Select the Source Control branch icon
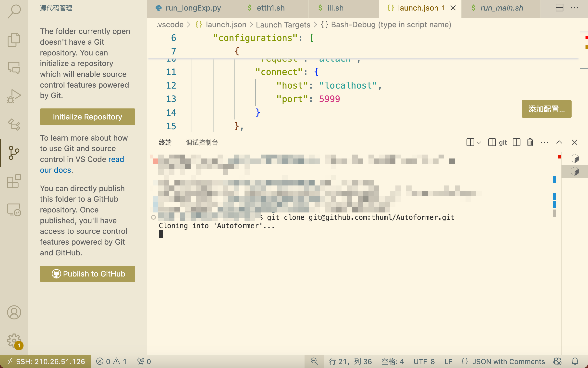This screenshot has height=368, width=588. click(14, 153)
